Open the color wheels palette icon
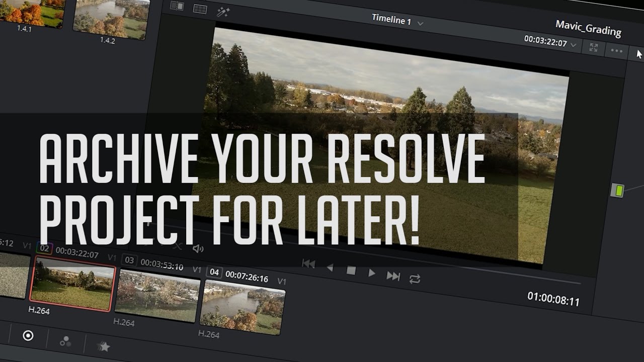This screenshot has width=644, height=362. click(28, 335)
